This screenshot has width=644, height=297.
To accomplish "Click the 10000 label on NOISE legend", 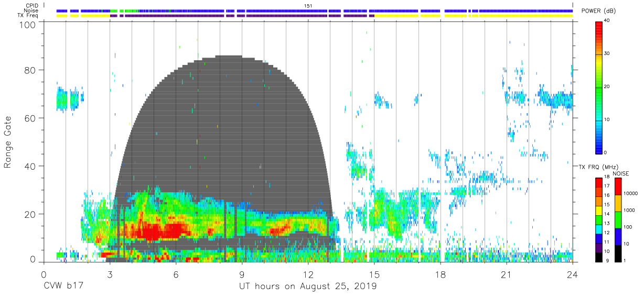I will pyautogui.click(x=630, y=193).
